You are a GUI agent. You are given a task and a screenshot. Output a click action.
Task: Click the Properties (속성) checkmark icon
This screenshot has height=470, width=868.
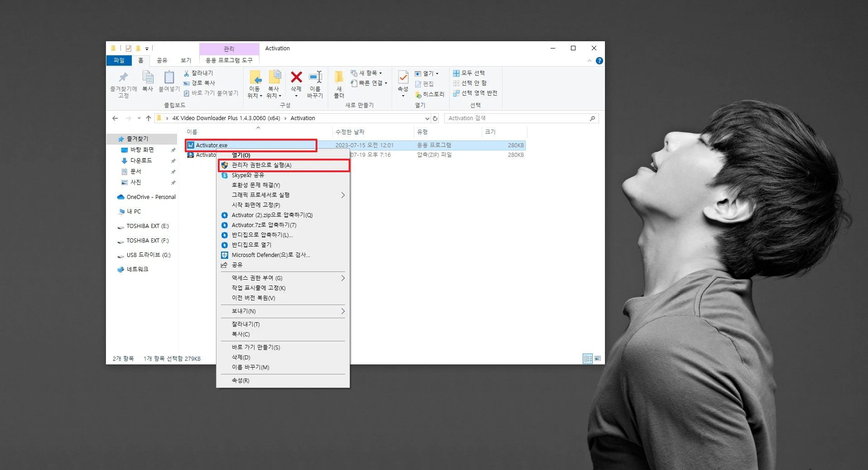pyautogui.click(x=403, y=78)
